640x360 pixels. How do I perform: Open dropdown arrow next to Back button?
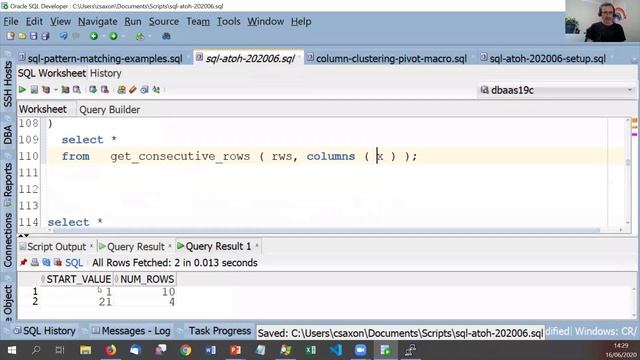(x=103, y=36)
